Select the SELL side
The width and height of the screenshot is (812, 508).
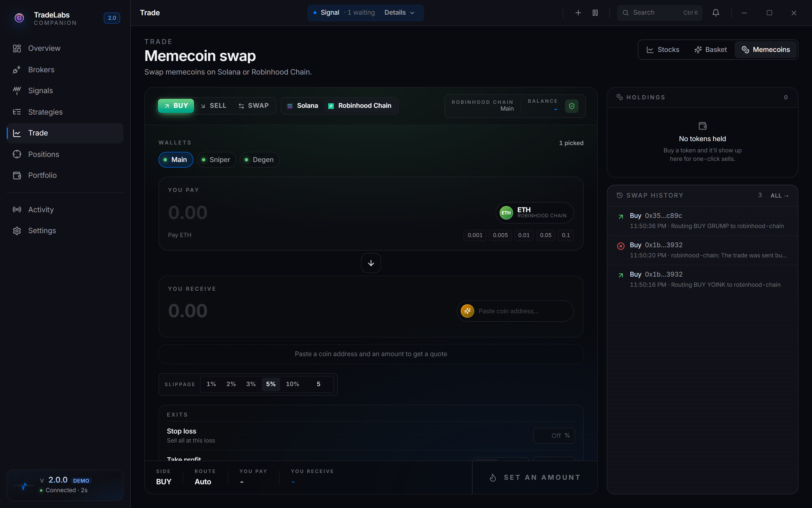click(214, 106)
